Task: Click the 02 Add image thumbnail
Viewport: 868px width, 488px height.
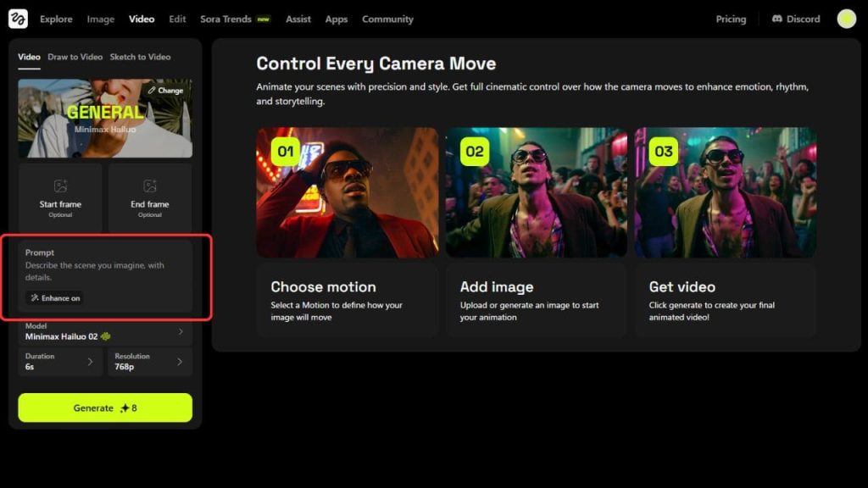Action: click(537, 192)
